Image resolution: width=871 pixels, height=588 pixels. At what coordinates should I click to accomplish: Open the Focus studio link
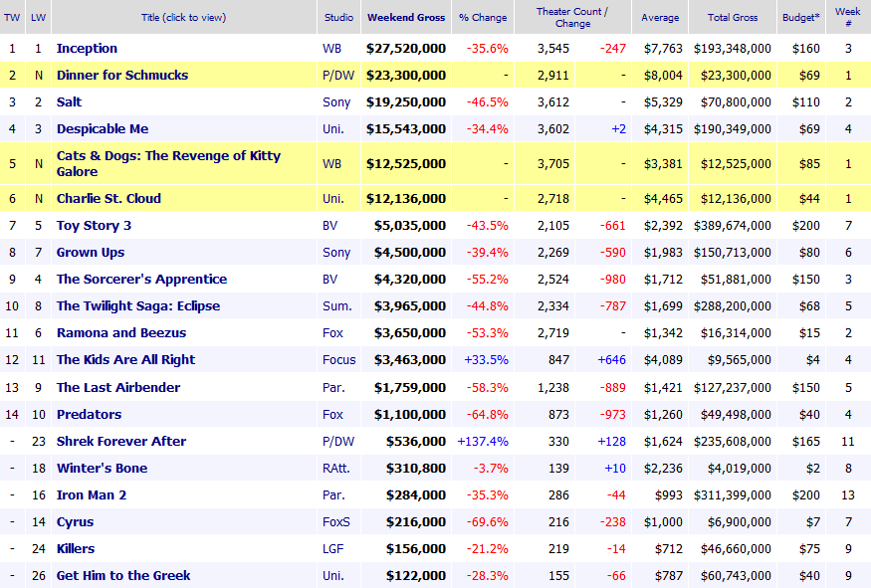click(x=338, y=360)
